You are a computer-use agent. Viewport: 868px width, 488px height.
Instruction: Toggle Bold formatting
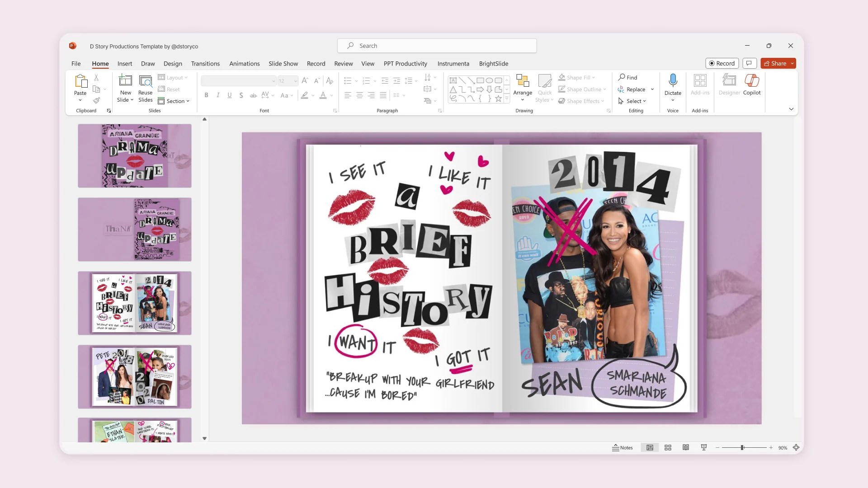click(206, 95)
